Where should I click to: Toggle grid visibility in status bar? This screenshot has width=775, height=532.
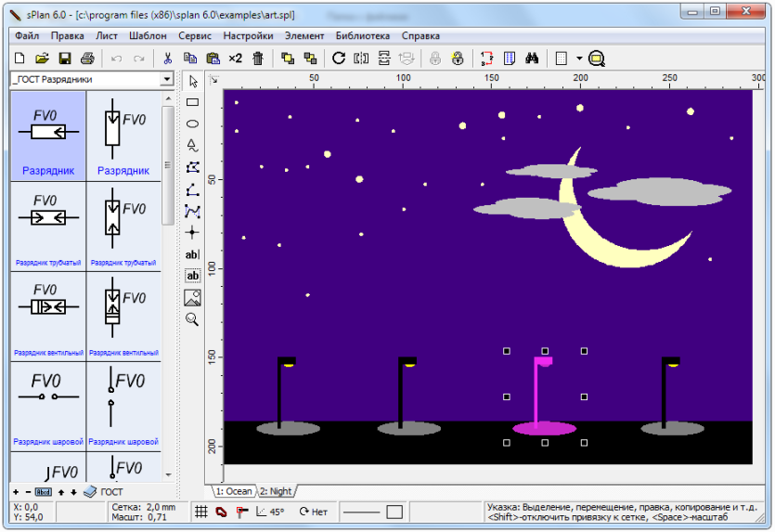(x=200, y=513)
